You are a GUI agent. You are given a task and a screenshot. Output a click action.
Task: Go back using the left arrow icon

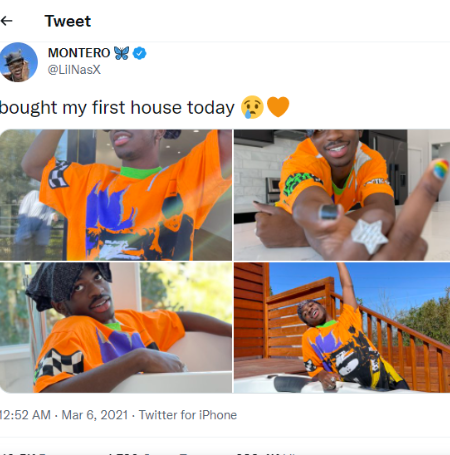tap(7, 21)
